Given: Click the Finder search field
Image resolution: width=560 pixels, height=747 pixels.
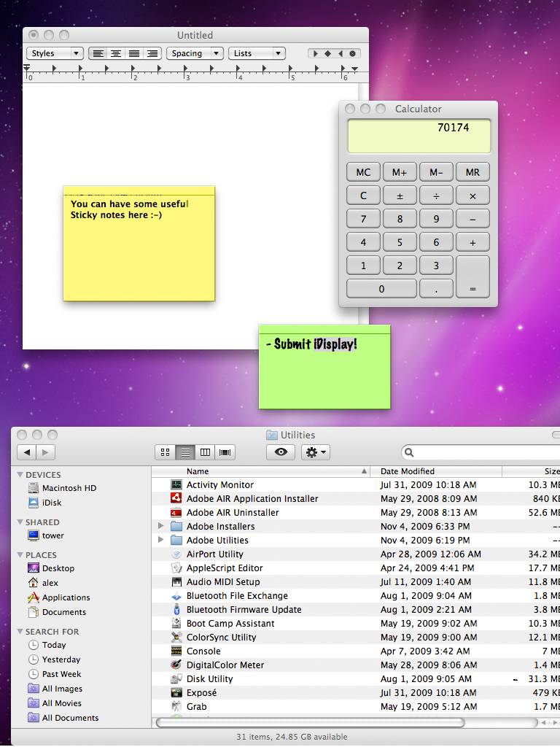Looking at the screenshot, I should pyautogui.click(x=481, y=452).
